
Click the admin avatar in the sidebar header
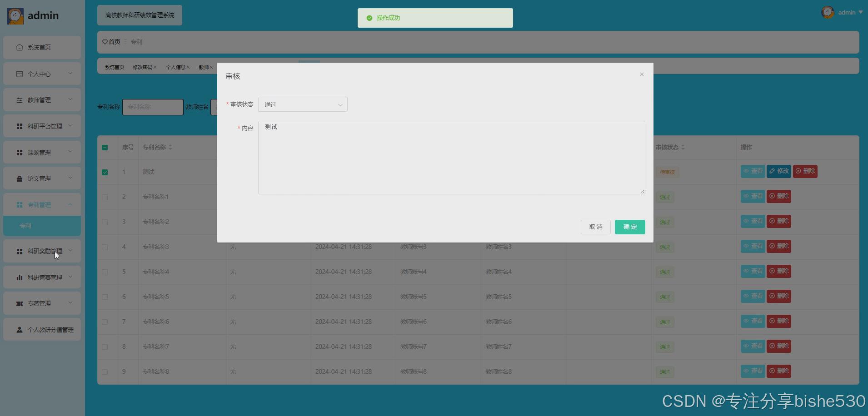pos(15,16)
